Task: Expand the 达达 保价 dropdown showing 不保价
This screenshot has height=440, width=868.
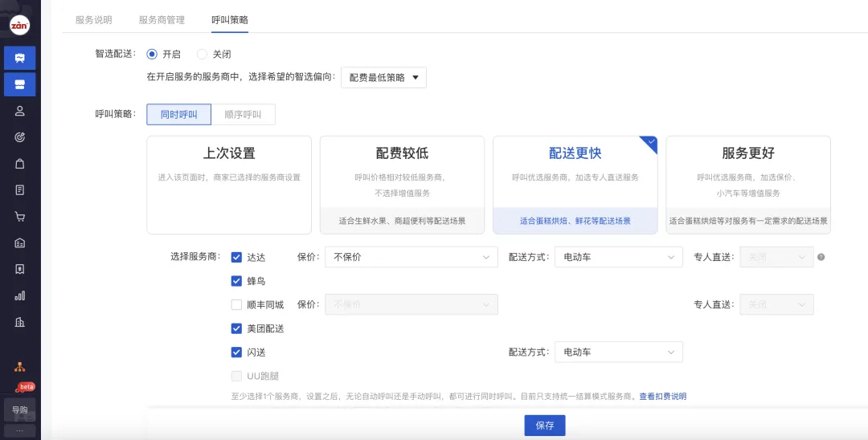Action: 411,258
